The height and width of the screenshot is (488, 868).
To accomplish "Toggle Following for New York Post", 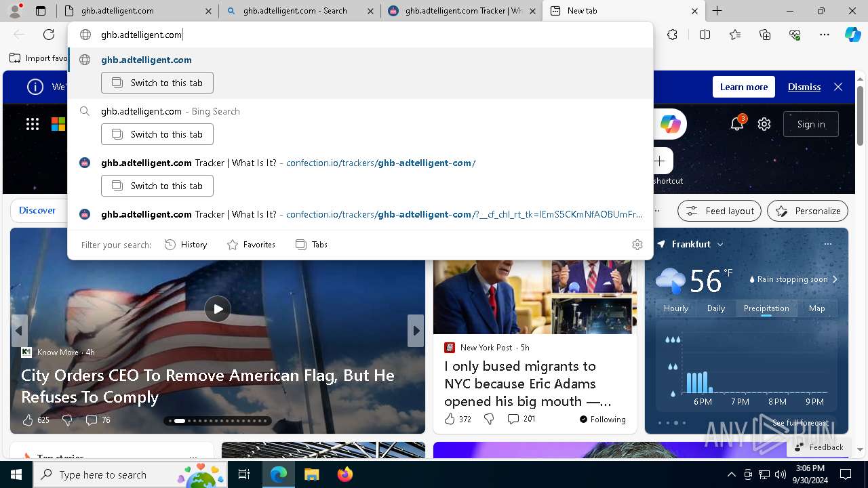I will [602, 420].
